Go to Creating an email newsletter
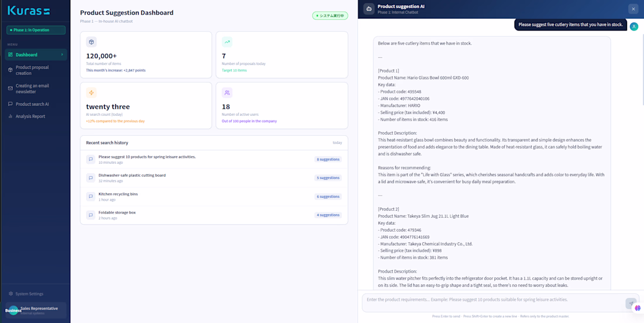This screenshot has width=644, height=323. click(36, 89)
